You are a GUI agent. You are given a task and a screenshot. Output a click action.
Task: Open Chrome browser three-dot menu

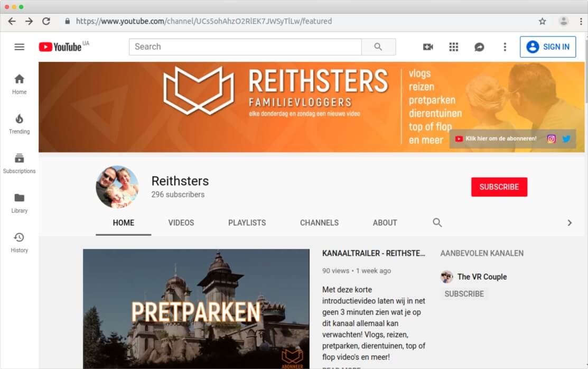tap(581, 21)
